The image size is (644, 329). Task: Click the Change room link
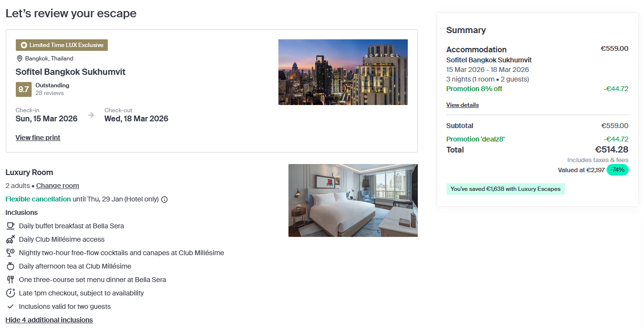coord(57,186)
